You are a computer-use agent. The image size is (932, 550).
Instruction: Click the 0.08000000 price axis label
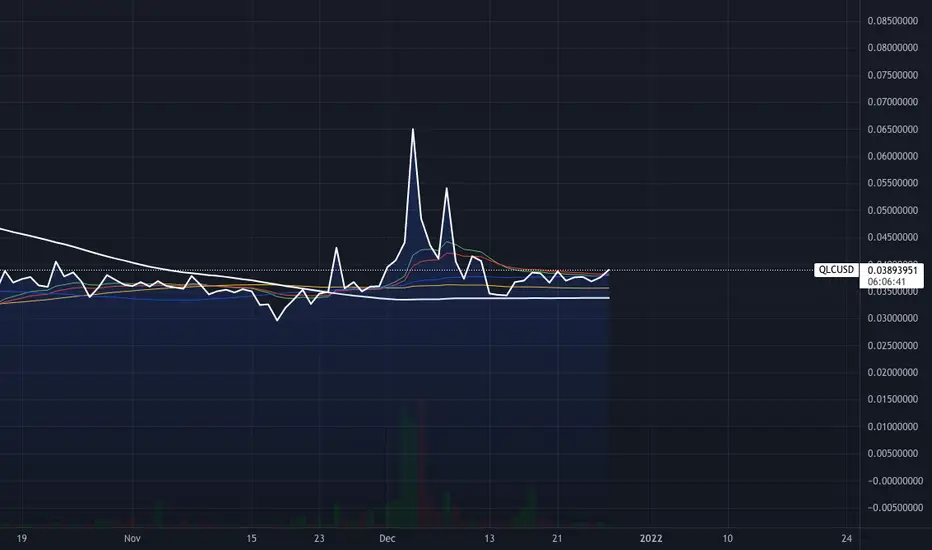tap(893, 48)
